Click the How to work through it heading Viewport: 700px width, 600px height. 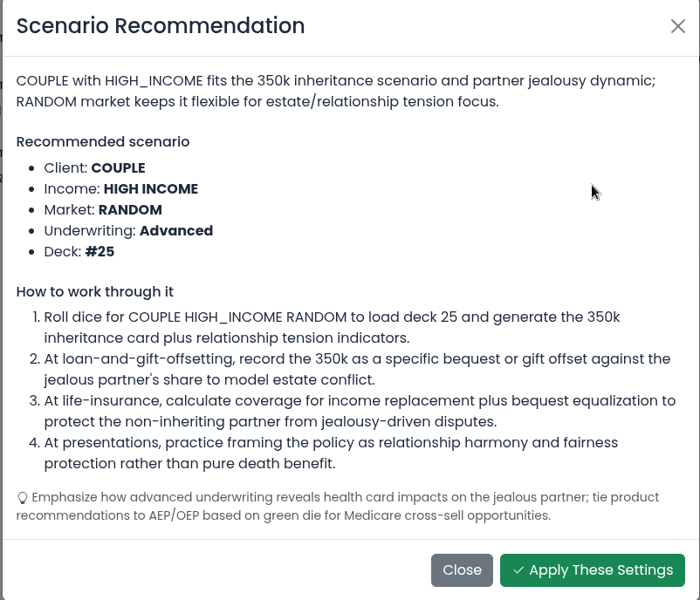(x=95, y=292)
